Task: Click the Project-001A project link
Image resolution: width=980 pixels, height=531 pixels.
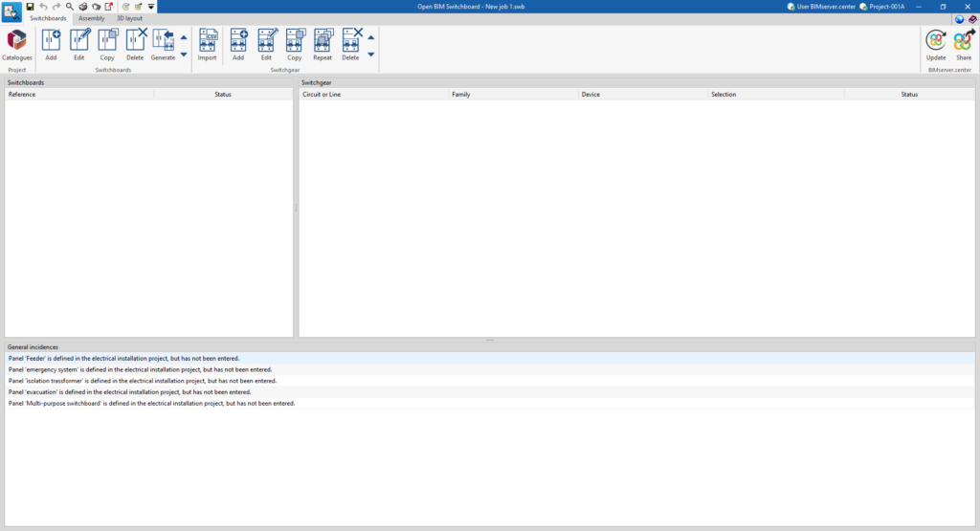Action: tap(881, 7)
